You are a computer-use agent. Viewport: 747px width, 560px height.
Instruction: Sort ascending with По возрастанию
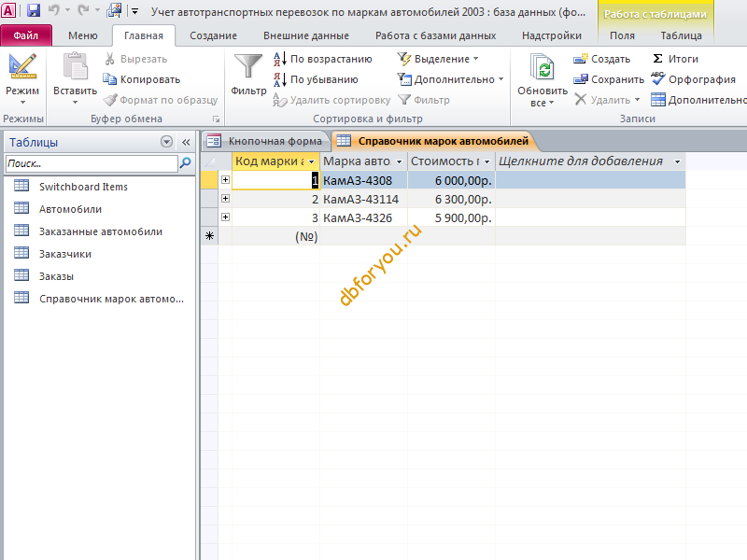coord(323,59)
